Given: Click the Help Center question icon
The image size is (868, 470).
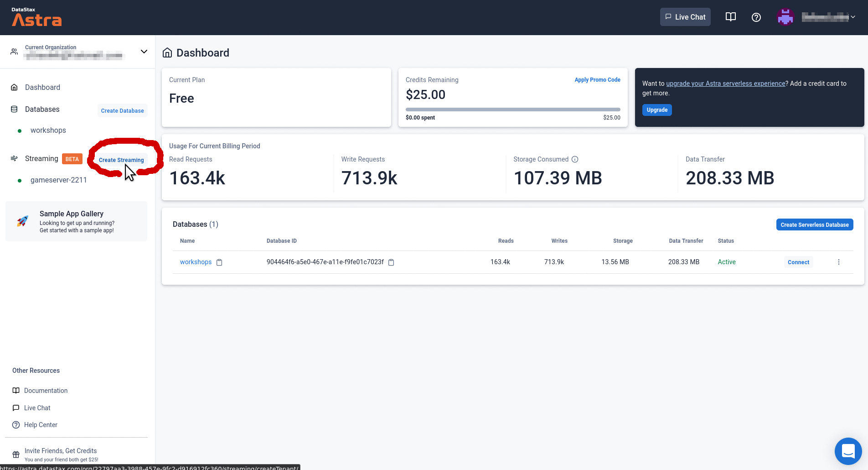Looking at the screenshot, I should coord(16,425).
